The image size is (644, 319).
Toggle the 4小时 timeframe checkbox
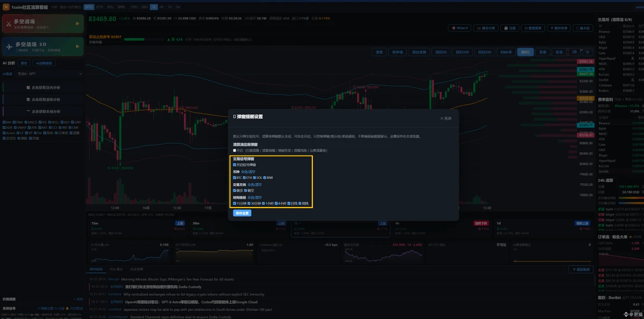(276, 203)
